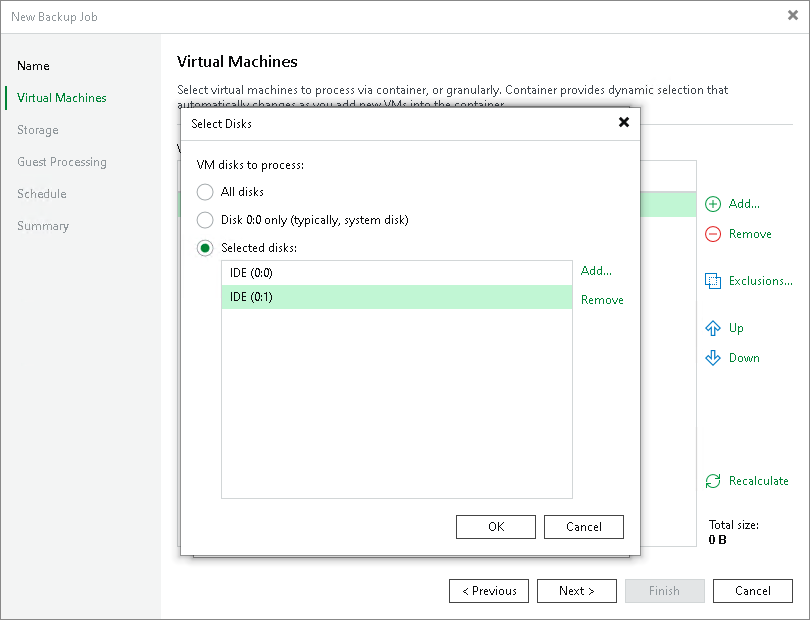Viewport: 810px width, 620px height.
Task: Open the Schedule wizard step
Action: pyautogui.click(x=42, y=194)
